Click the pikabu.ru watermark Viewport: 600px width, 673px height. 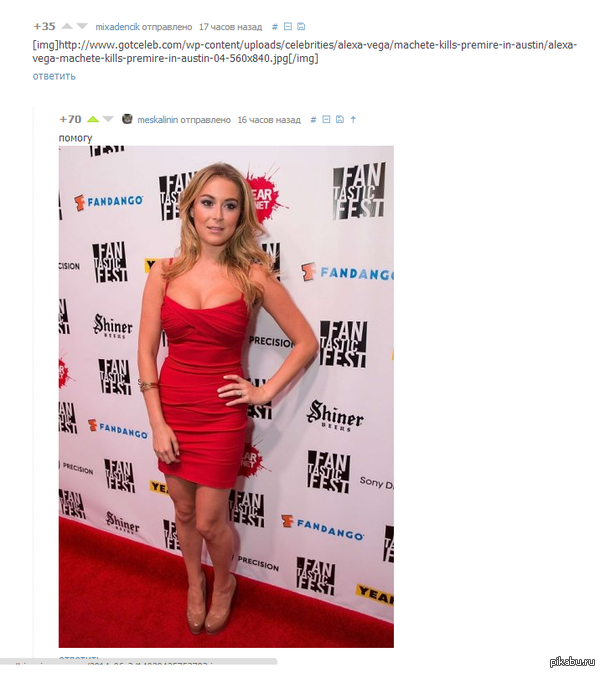(x=572, y=661)
